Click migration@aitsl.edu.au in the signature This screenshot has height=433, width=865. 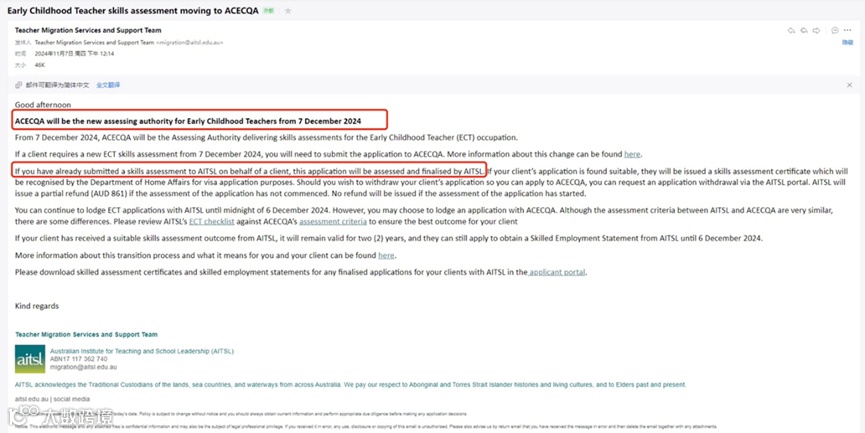point(83,367)
